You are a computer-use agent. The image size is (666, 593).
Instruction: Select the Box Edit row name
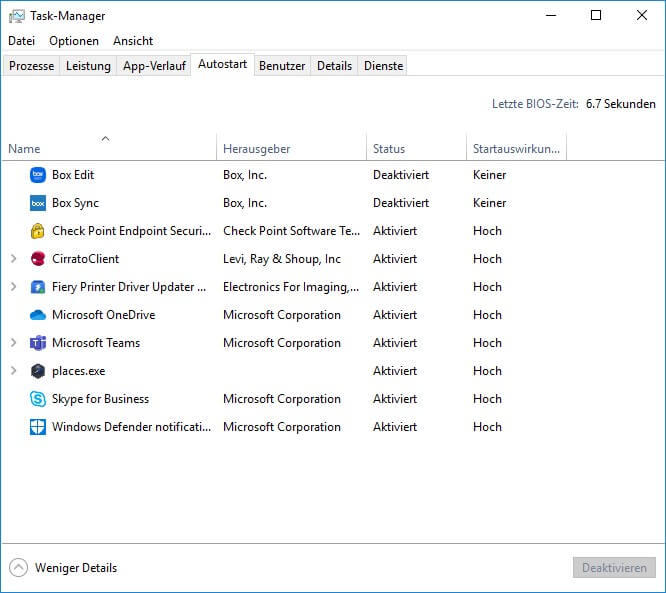(73, 175)
